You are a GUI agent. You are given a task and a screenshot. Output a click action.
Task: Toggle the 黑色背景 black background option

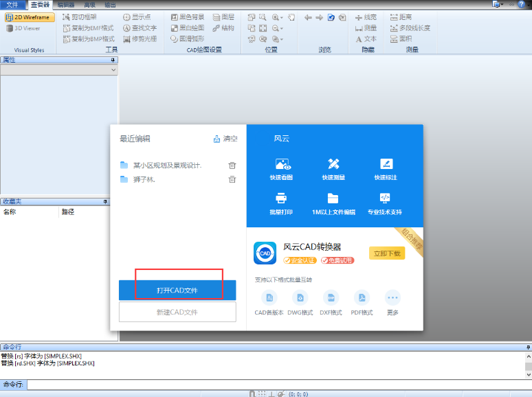pos(188,17)
